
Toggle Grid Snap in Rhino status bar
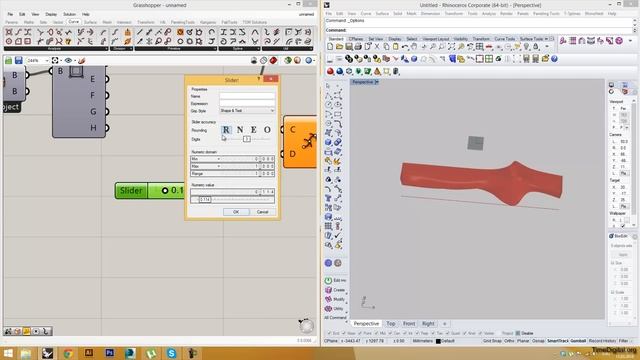coord(492,341)
